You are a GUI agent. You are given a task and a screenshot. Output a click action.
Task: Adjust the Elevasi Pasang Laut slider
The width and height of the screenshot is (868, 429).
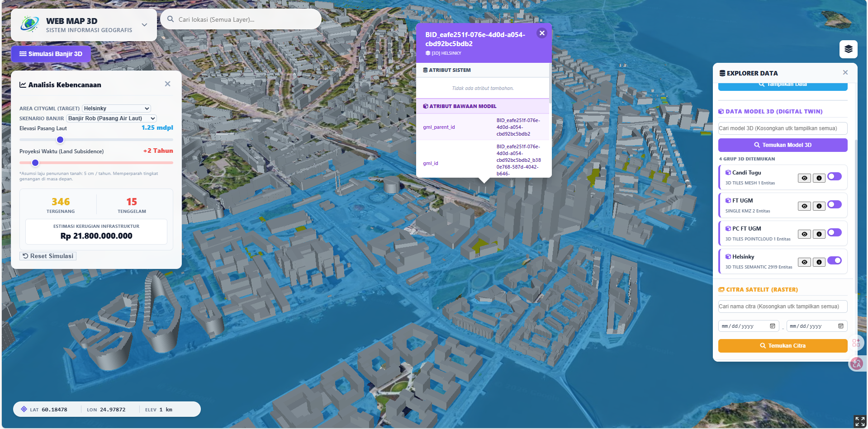click(x=60, y=140)
